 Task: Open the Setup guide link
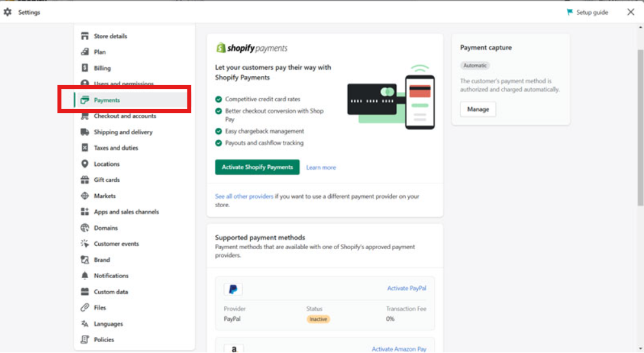(592, 12)
